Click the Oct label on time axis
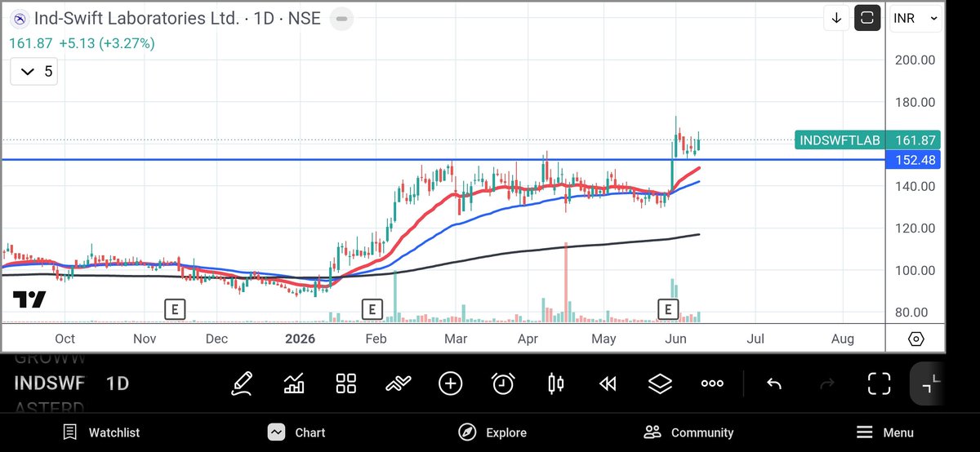 (65, 339)
